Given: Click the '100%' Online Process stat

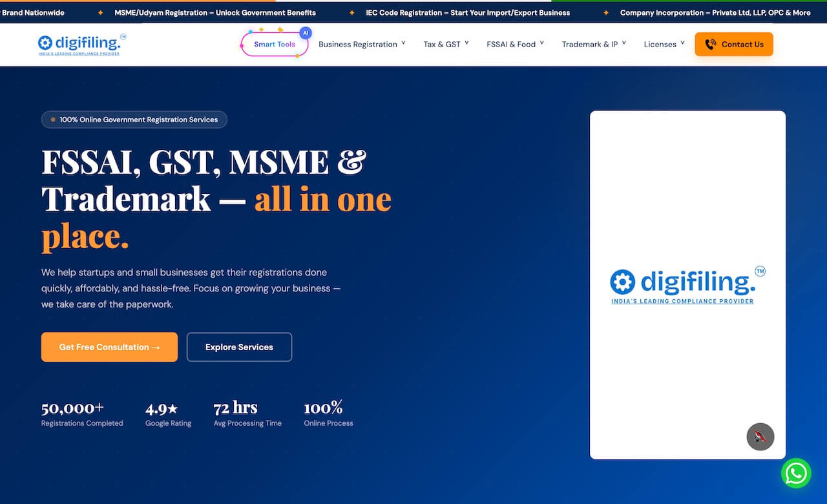Looking at the screenshot, I should (x=328, y=414).
